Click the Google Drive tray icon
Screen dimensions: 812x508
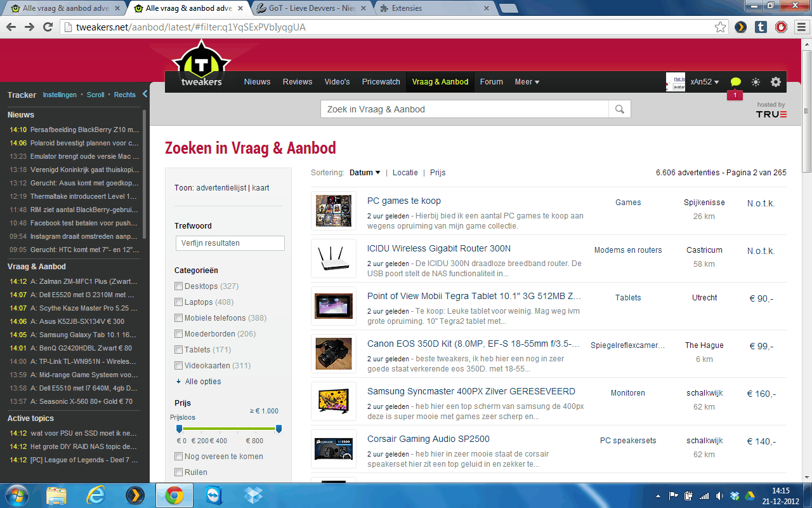[x=749, y=496]
